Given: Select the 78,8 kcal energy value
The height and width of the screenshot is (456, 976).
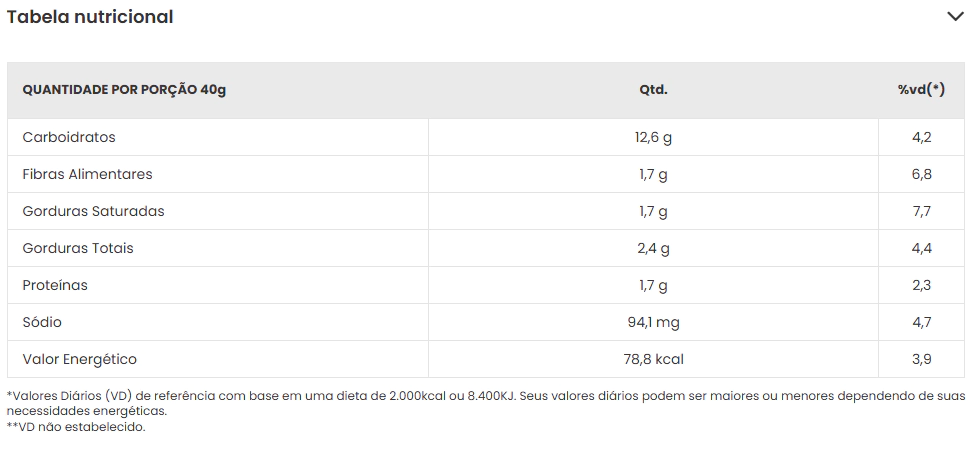Looking at the screenshot, I should coord(653,359).
